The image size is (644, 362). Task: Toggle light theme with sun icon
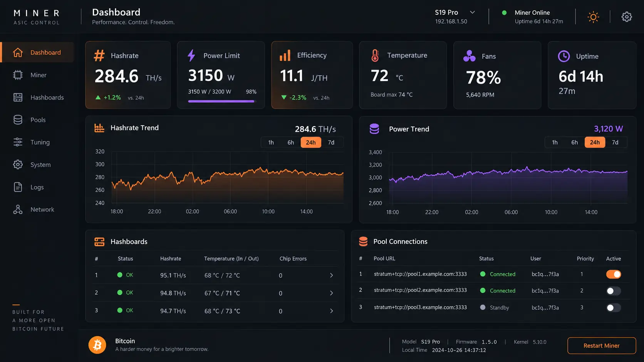tap(593, 17)
